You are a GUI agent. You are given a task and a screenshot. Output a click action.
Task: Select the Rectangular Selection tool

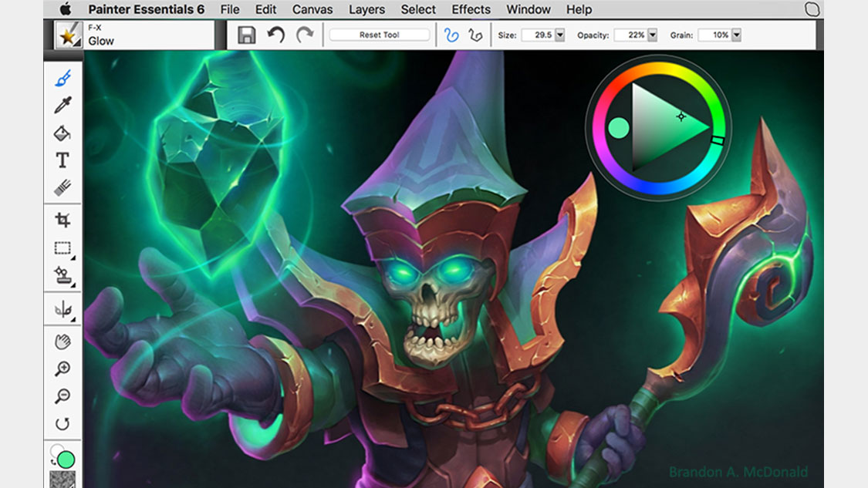tap(63, 248)
